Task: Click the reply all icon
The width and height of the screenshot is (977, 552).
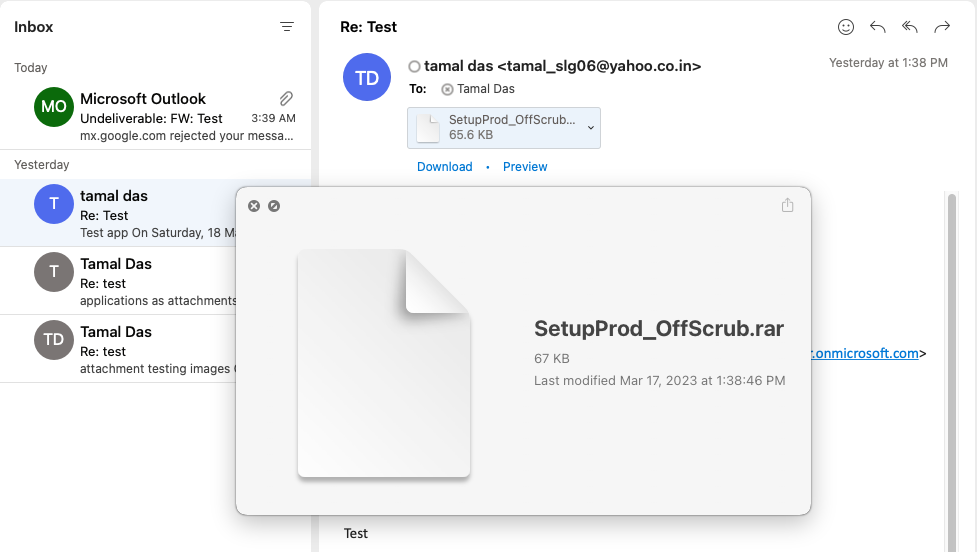Action: coord(910,27)
